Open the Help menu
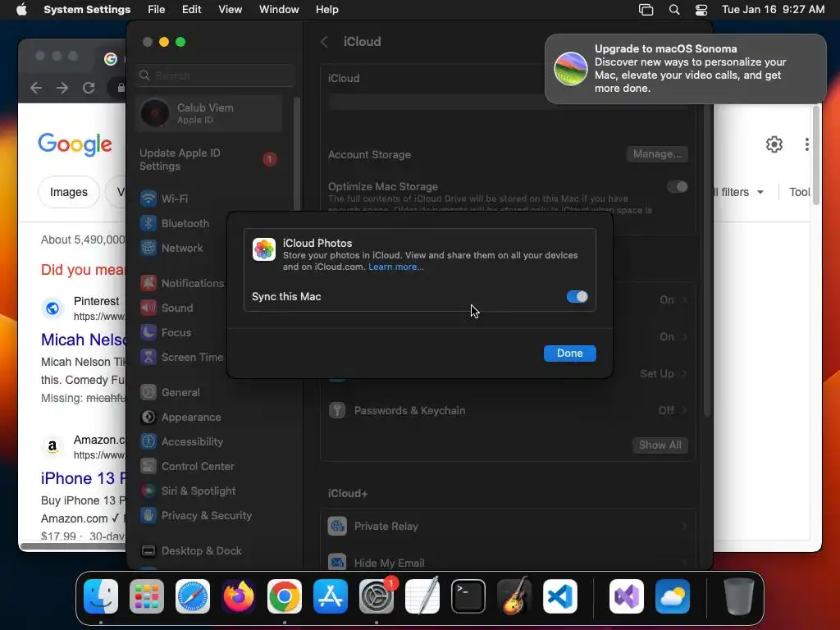840x630 pixels. (326, 10)
